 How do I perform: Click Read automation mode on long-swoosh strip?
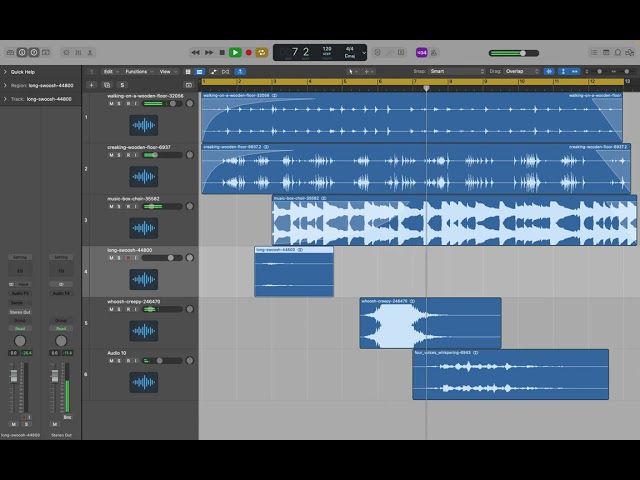20,329
